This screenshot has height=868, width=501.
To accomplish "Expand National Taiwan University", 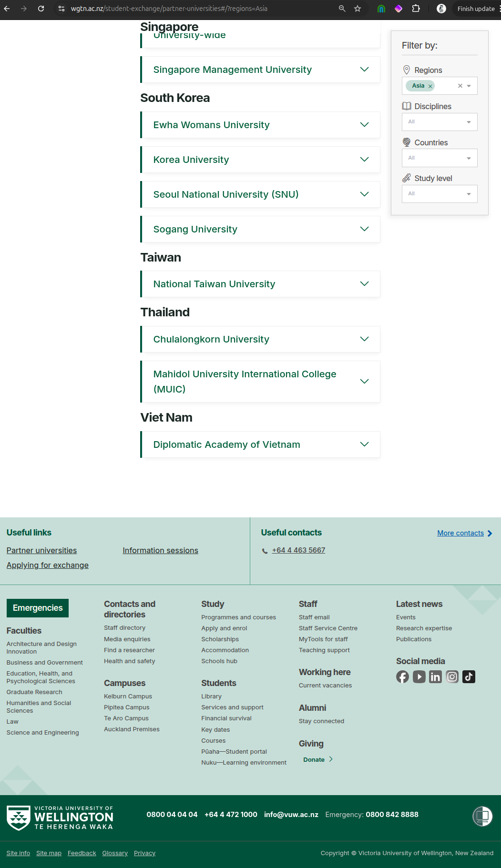I will (260, 284).
